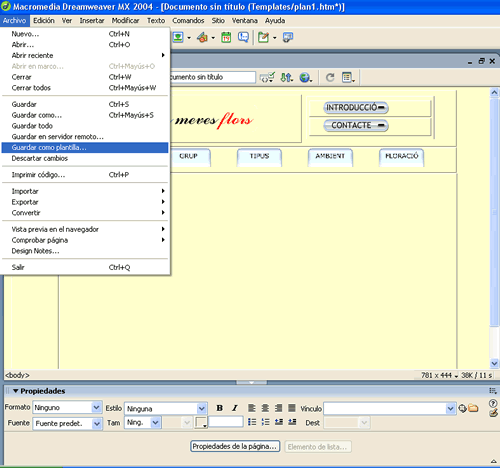Click the Templates insert toolbar icon
Image resolution: width=500 pixels, height=468 pixels.
click(x=264, y=37)
